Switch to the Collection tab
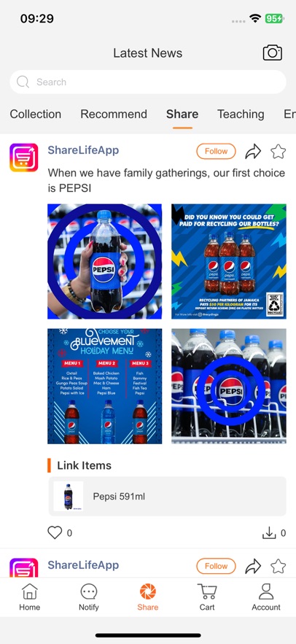The width and height of the screenshot is (296, 644). tap(35, 115)
